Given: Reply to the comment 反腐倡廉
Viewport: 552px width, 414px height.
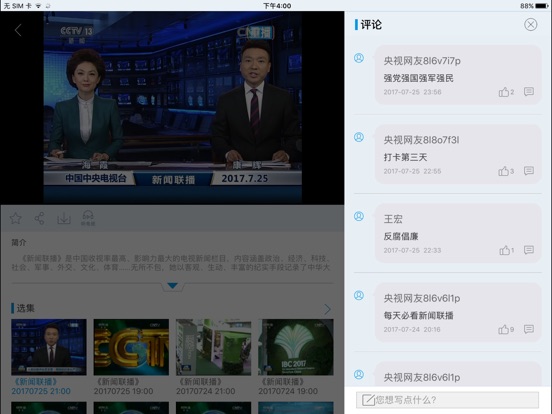Looking at the screenshot, I should [x=529, y=250].
